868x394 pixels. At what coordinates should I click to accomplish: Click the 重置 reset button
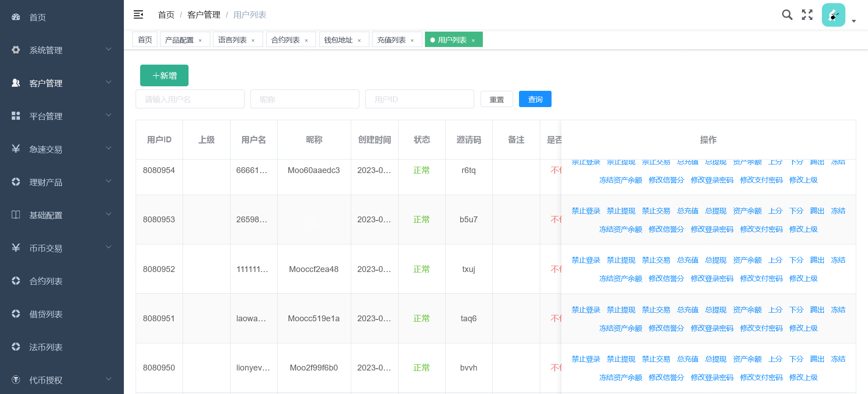point(496,99)
